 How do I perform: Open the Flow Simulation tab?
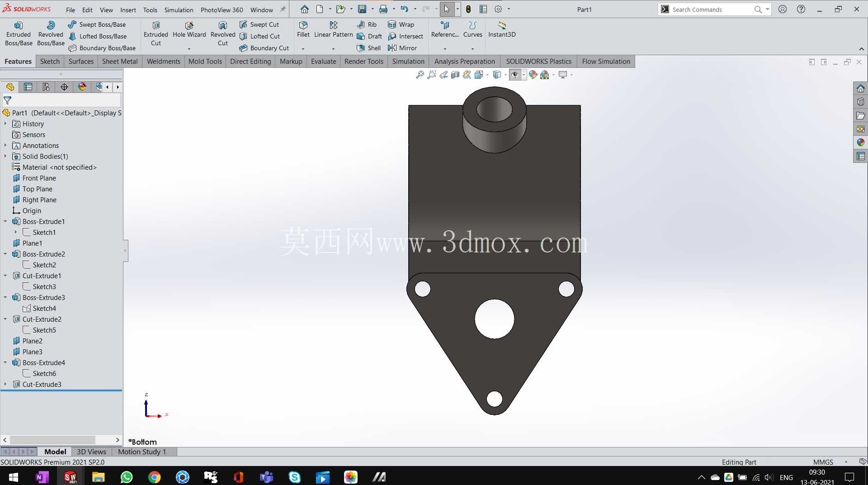(606, 61)
